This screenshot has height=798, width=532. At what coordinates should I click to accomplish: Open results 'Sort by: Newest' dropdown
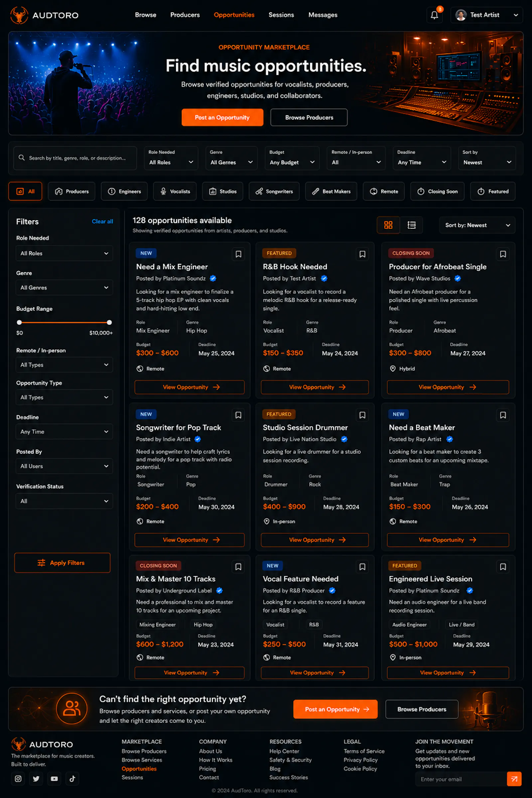[477, 225]
